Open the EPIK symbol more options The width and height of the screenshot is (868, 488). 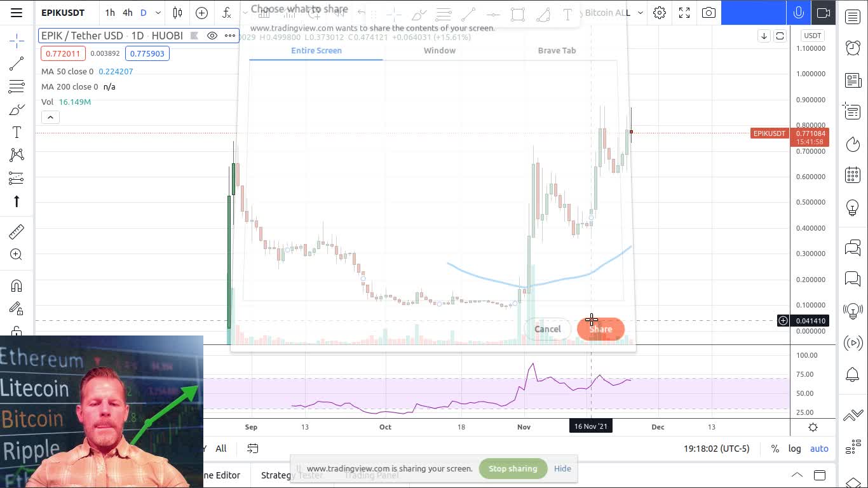pyautogui.click(x=229, y=36)
